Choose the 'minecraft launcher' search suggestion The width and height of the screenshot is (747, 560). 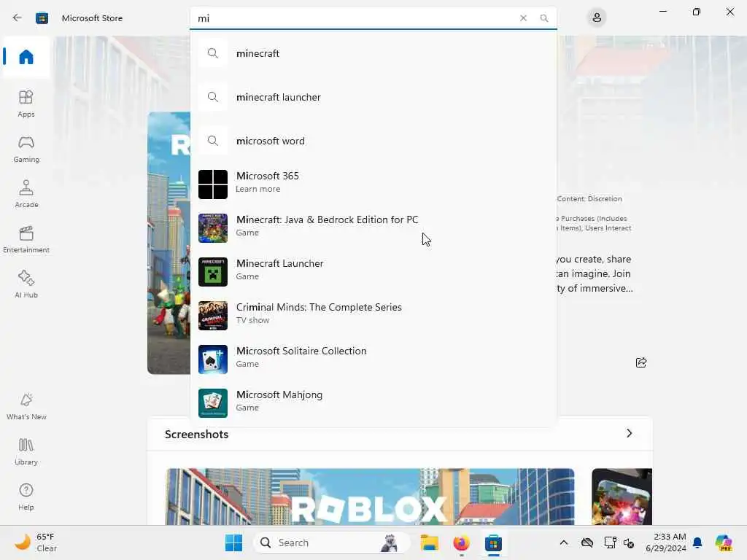coord(373,97)
